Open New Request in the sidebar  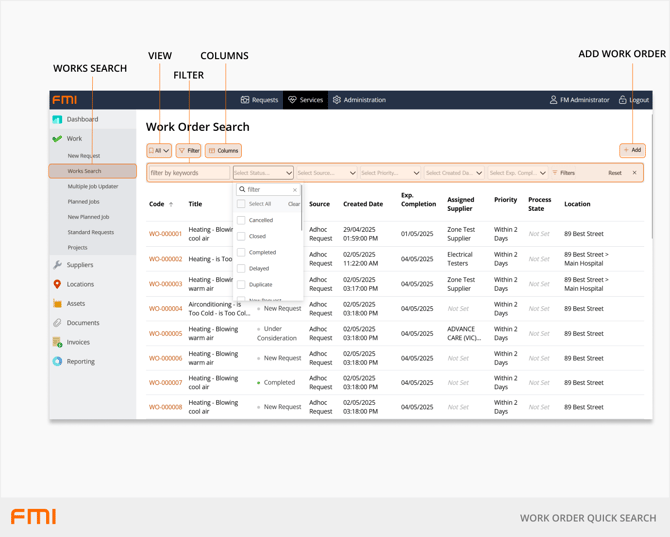tap(84, 156)
